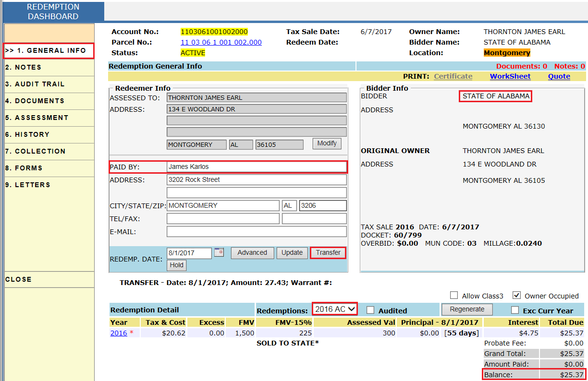Open the calendar picker beside Redemp. Date
The image size is (588, 381).
click(219, 252)
